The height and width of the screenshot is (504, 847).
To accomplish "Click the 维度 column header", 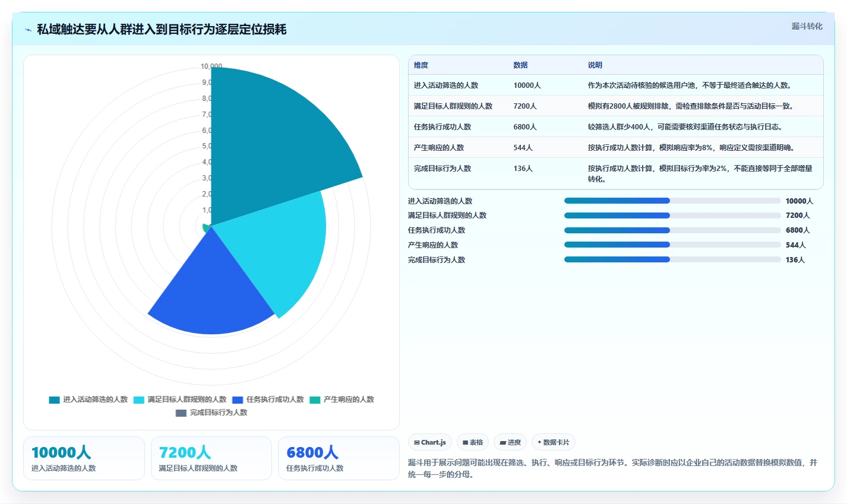I will pyautogui.click(x=421, y=65).
